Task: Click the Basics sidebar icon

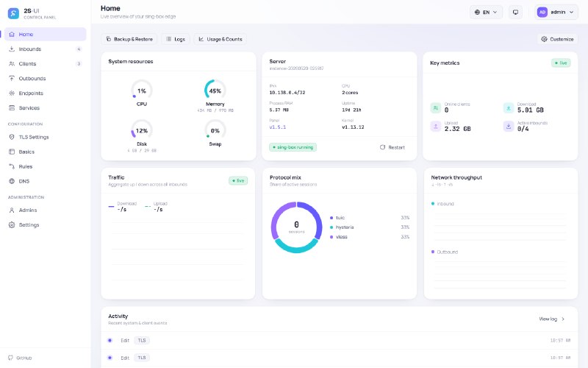Action: click(x=12, y=152)
